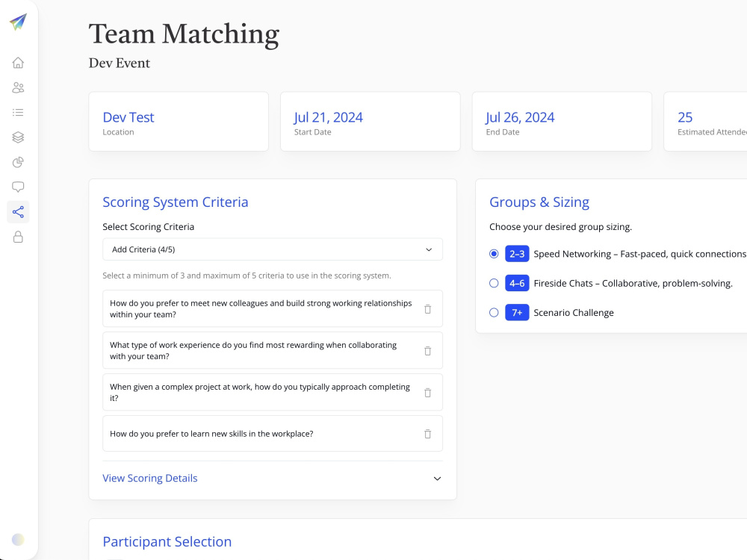This screenshot has height=560, width=747.
Task: Delete the work experience rewarding criterion
Action: pyautogui.click(x=428, y=351)
